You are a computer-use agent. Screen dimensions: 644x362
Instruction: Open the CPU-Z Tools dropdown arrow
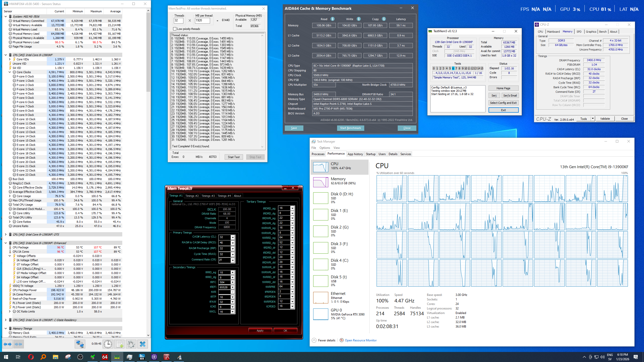point(593,119)
